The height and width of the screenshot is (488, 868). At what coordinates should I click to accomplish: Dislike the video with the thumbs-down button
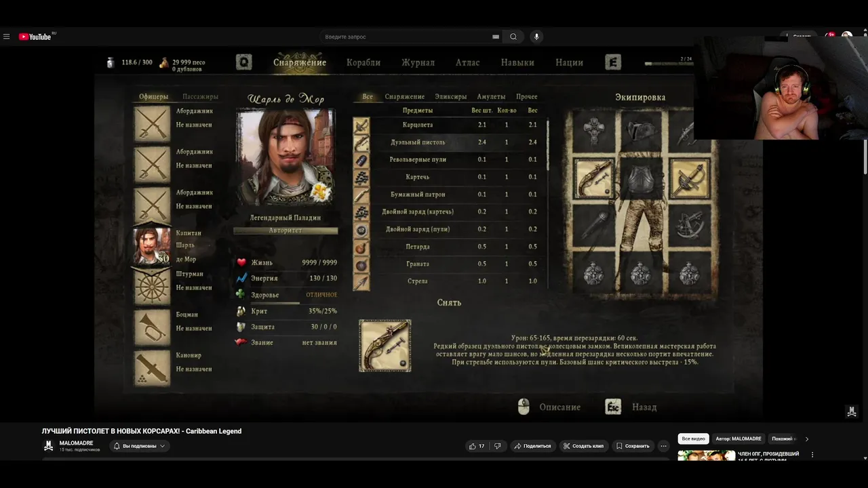(497, 446)
